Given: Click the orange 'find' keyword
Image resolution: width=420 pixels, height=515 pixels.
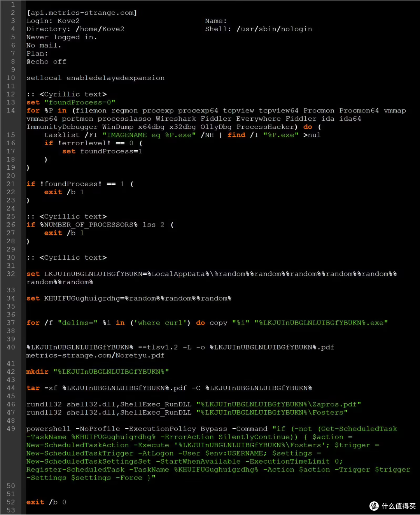Looking at the screenshot, I should pos(236,135).
